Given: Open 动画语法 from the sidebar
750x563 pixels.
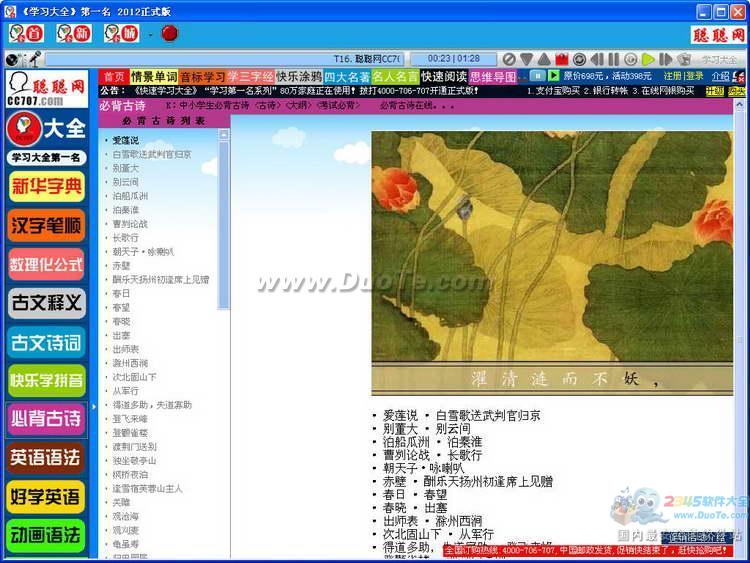Looking at the screenshot, I should [46, 535].
